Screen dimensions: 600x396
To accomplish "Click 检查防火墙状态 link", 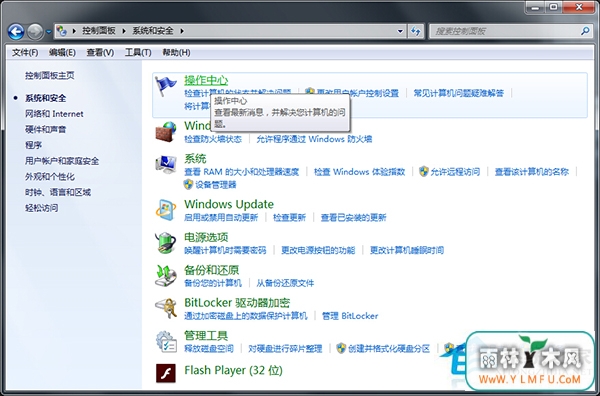I will point(213,139).
